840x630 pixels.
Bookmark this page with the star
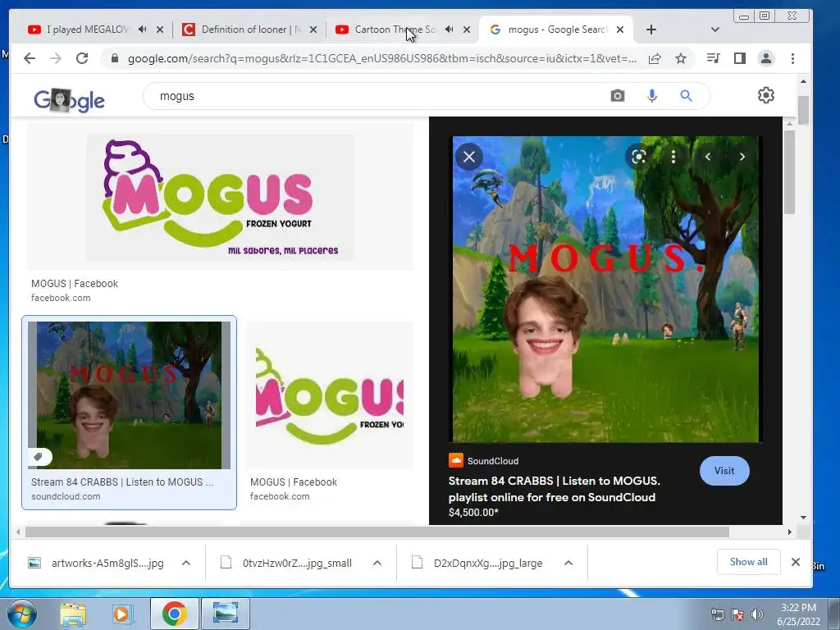[680, 58]
